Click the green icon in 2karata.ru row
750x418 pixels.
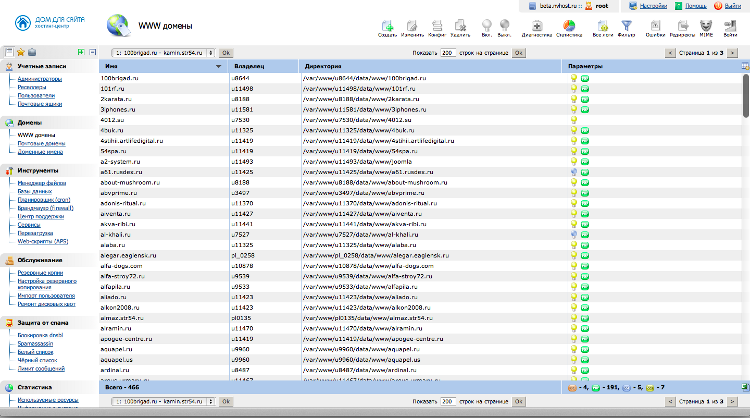point(585,99)
